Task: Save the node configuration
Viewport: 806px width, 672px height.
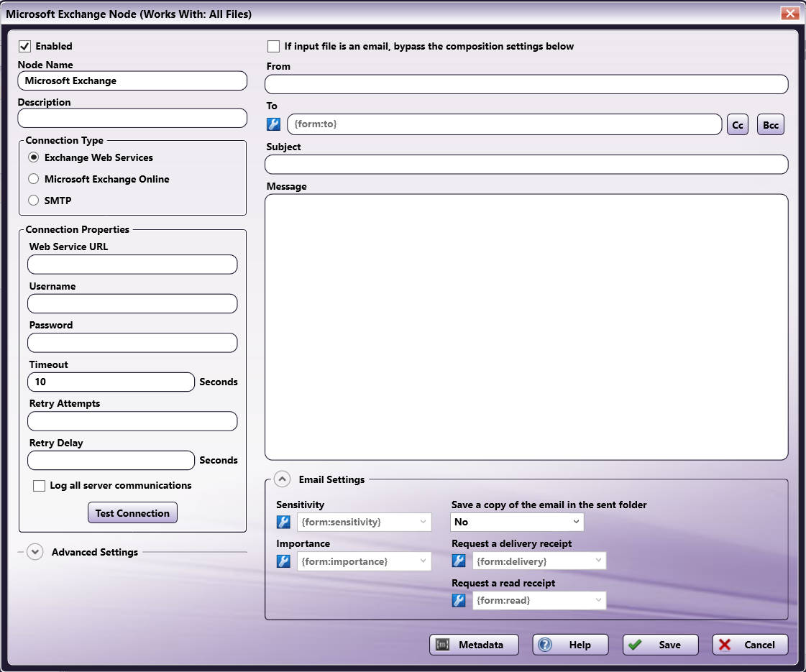Action: pos(661,645)
